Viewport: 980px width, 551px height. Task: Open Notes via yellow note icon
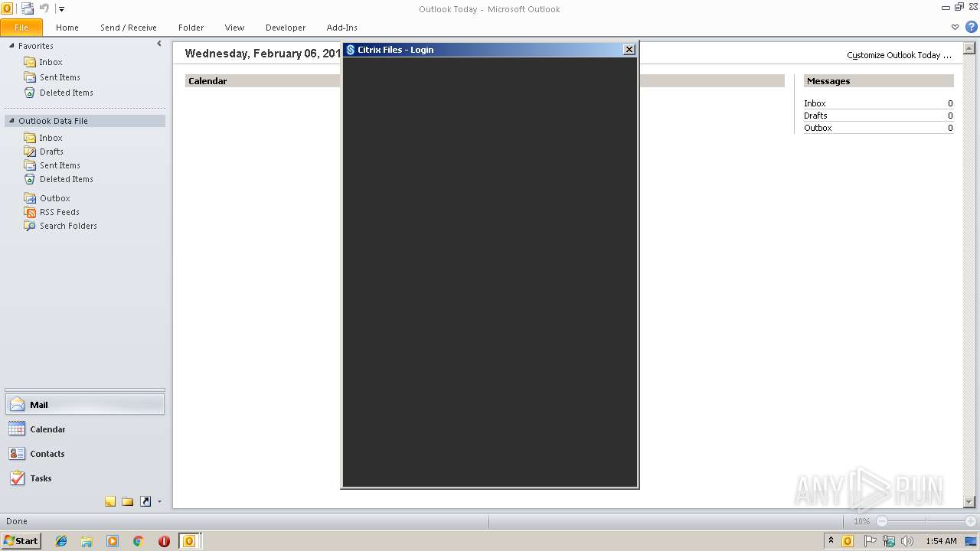click(110, 502)
